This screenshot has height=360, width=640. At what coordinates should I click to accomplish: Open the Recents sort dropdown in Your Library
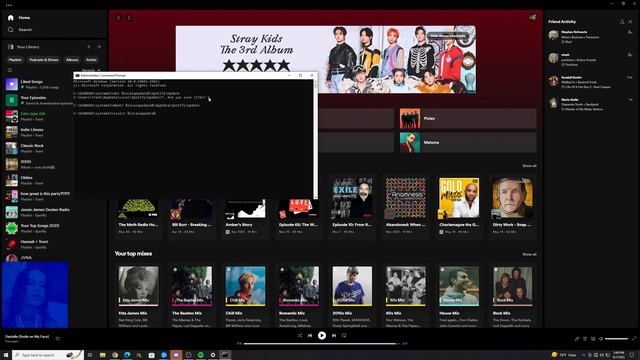pyautogui.click(x=91, y=70)
